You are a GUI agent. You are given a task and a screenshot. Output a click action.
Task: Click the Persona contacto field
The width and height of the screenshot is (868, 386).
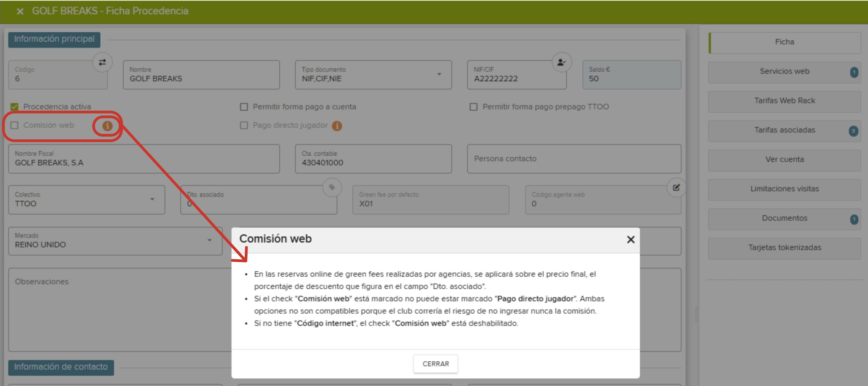tap(574, 159)
